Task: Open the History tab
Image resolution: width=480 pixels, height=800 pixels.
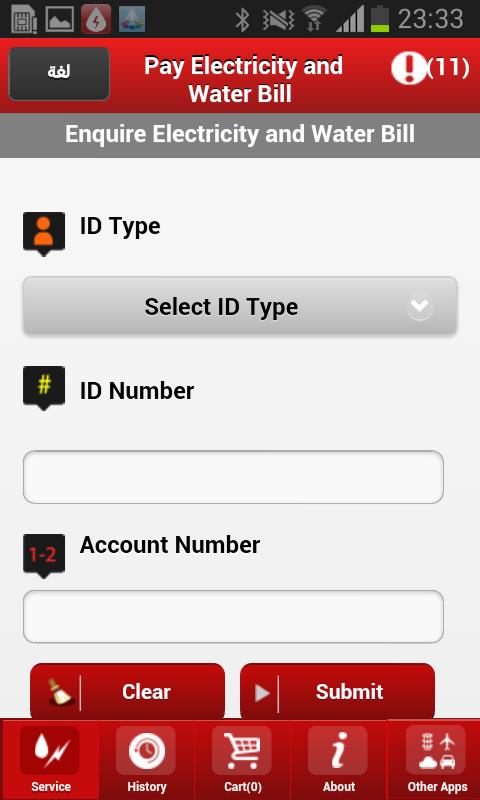Action: (146, 759)
